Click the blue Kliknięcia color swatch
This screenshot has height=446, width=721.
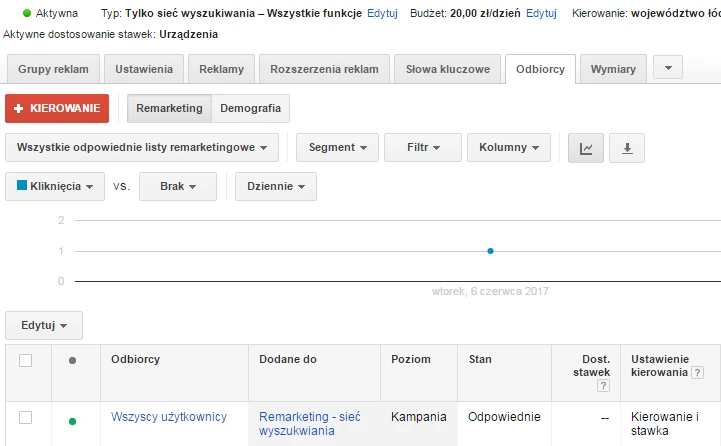click(22, 185)
